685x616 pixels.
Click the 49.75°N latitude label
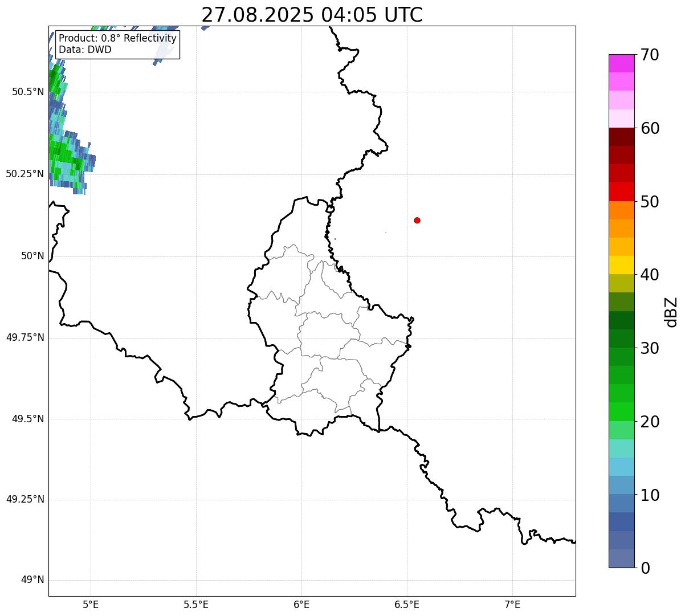25,337
